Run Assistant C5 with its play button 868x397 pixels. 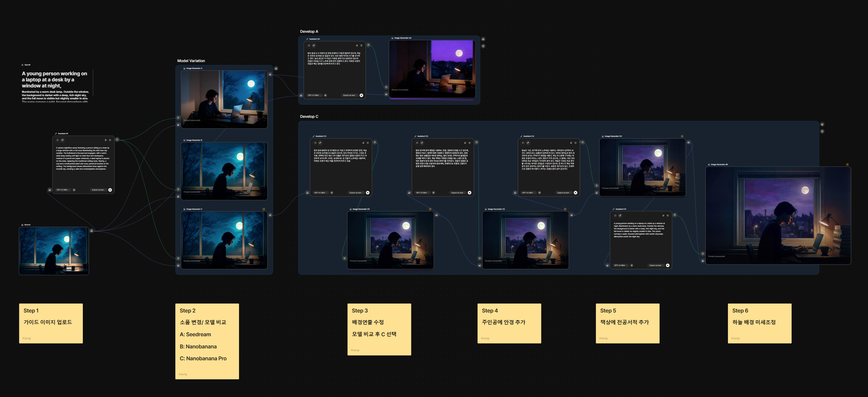(x=667, y=265)
